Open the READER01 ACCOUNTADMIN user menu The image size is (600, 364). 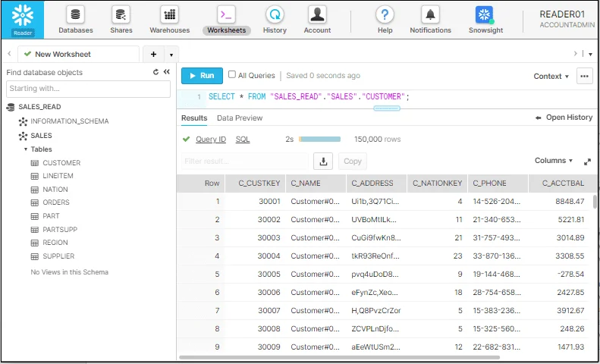(568, 20)
